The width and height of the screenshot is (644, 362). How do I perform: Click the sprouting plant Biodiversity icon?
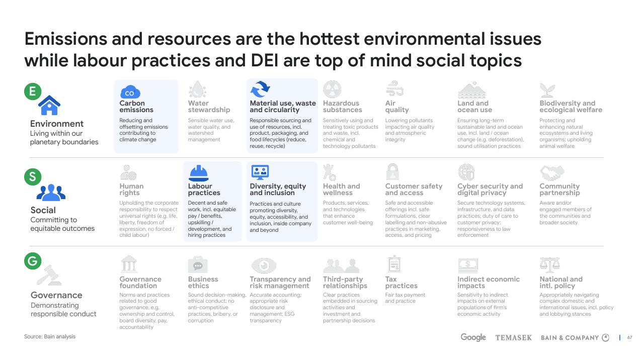(x=547, y=90)
